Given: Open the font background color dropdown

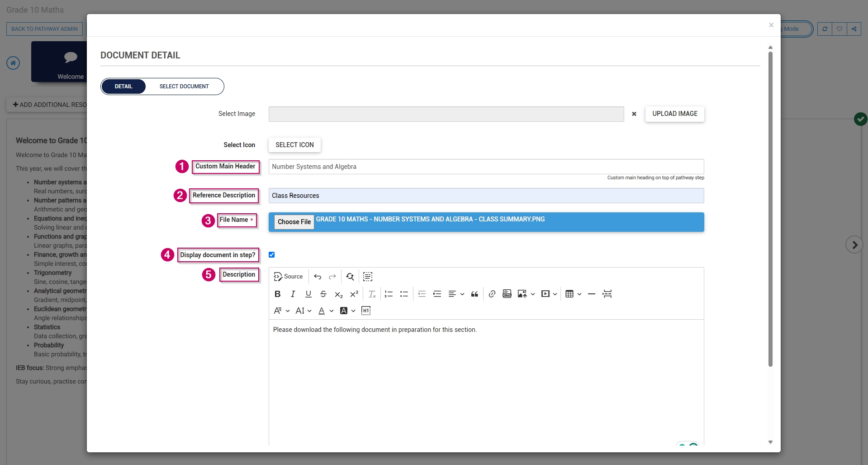Looking at the screenshot, I should [x=347, y=311].
